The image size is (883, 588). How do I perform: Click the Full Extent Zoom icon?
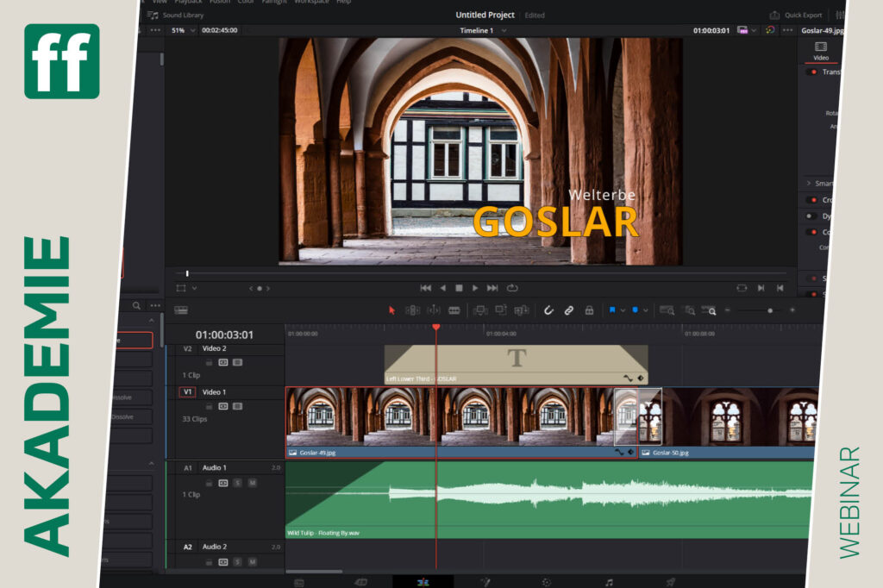[667, 310]
